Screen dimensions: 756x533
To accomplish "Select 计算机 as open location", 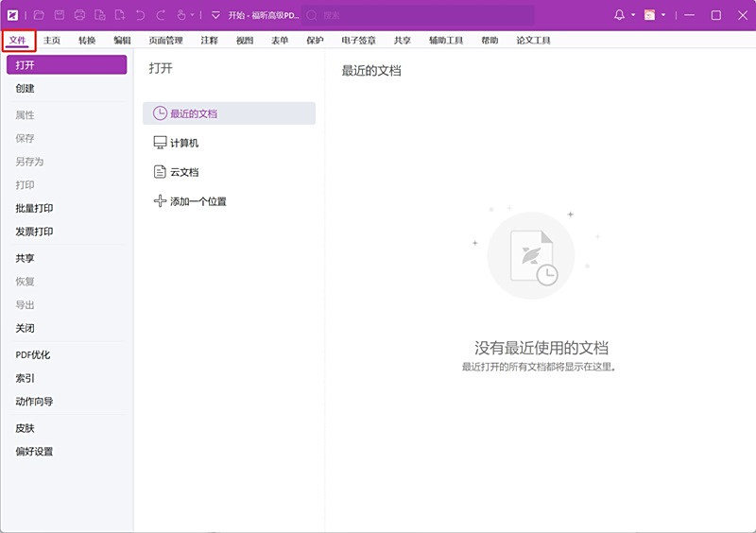I will [x=184, y=143].
